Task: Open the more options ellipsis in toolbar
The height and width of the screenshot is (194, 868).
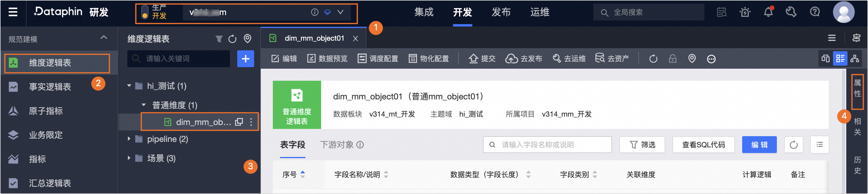Action: click(711, 59)
